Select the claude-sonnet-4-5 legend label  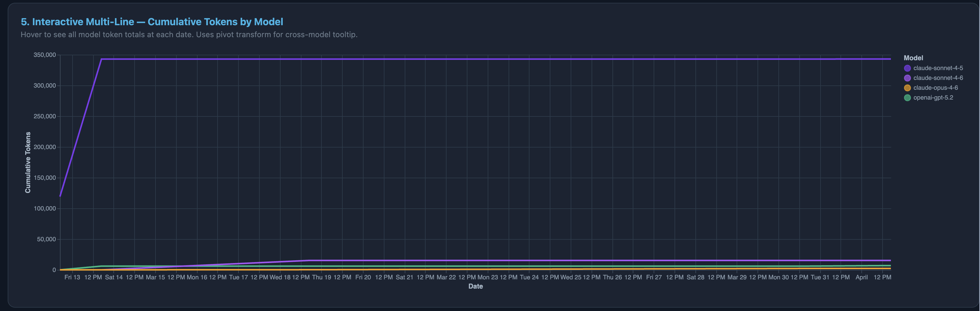[938, 68]
